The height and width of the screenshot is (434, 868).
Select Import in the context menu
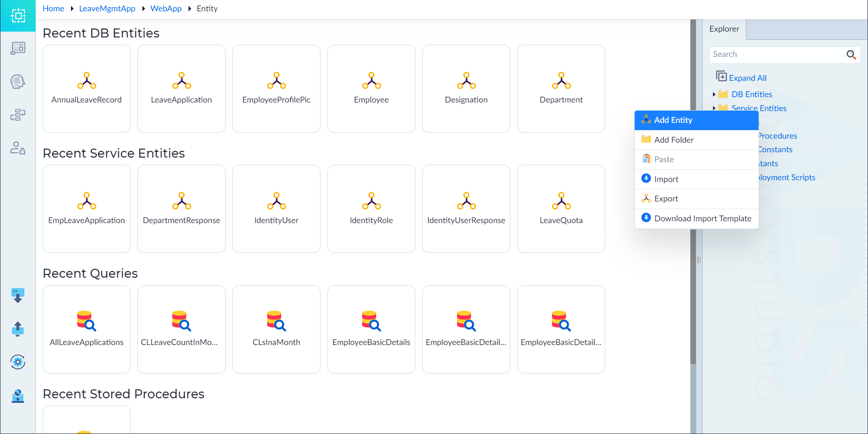coord(696,179)
